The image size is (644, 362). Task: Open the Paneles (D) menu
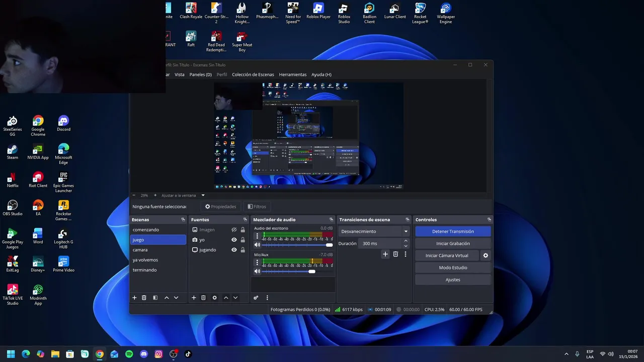pos(200,74)
